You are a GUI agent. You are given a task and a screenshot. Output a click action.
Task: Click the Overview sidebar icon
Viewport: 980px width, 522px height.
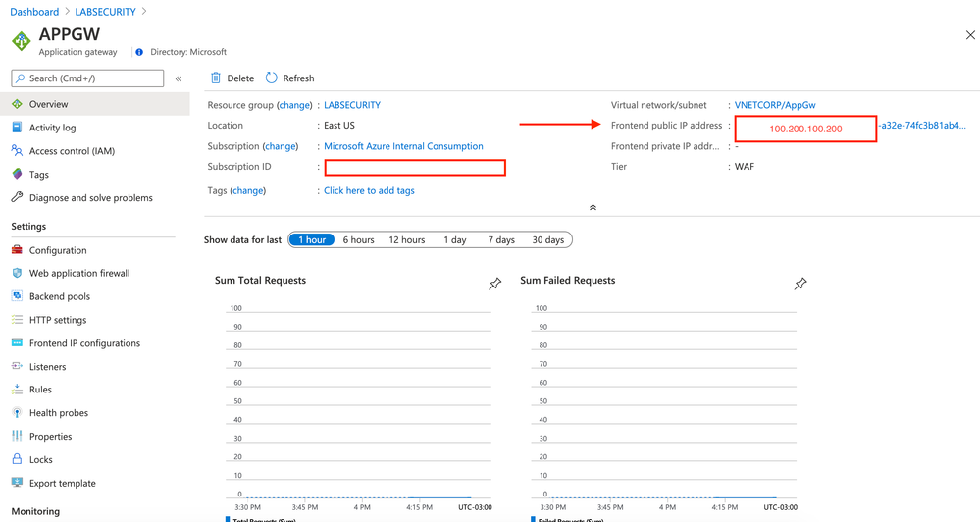point(17,104)
